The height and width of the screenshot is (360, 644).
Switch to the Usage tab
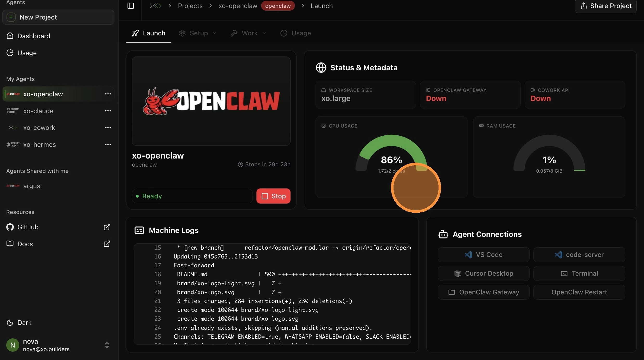pos(295,33)
